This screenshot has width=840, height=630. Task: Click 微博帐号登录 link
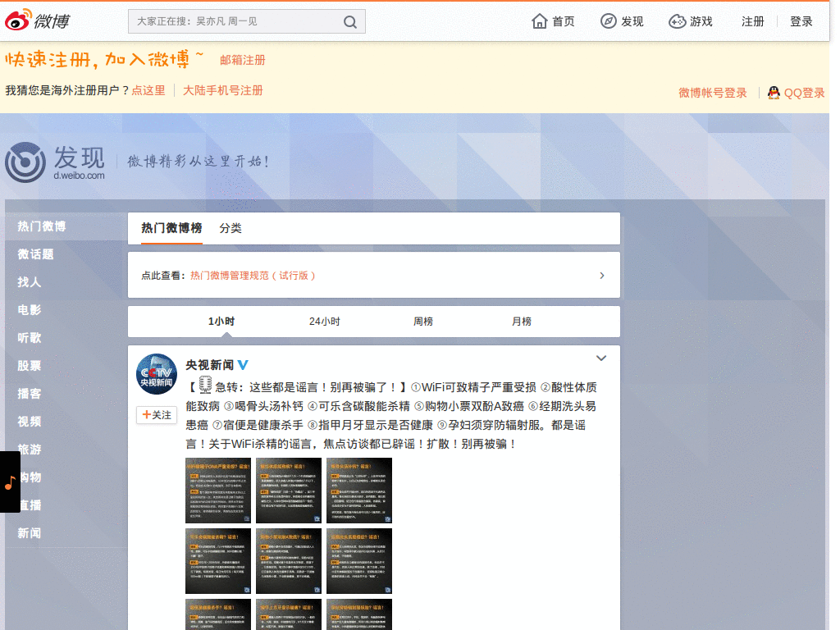pyautogui.click(x=713, y=93)
